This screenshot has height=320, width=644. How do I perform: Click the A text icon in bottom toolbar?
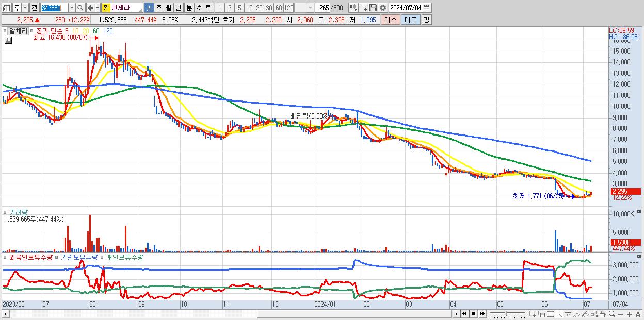coord(638,314)
